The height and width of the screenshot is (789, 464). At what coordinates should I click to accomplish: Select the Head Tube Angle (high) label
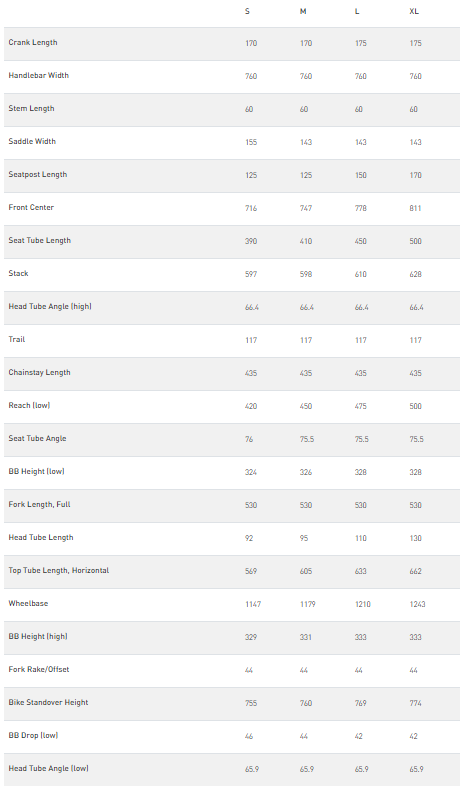coord(50,306)
